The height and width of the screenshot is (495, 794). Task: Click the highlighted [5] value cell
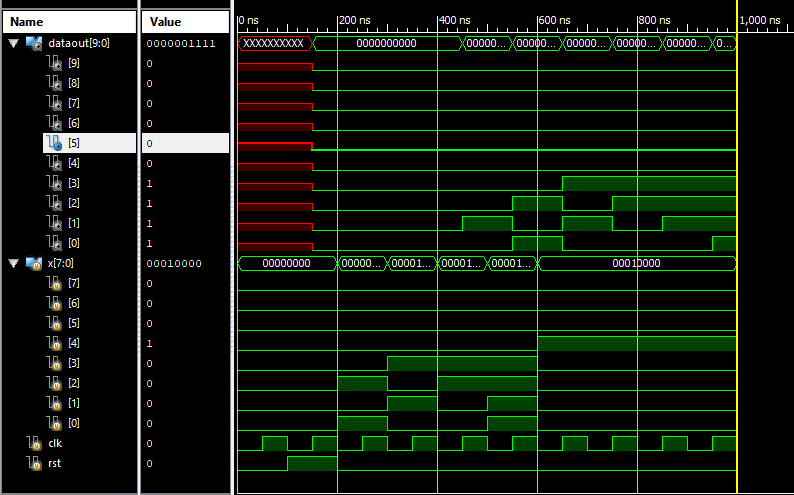(x=185, y=143)
